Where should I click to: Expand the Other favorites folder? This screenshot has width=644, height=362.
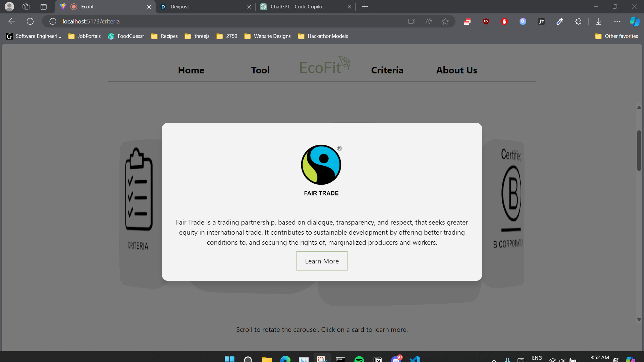[616, 36]
